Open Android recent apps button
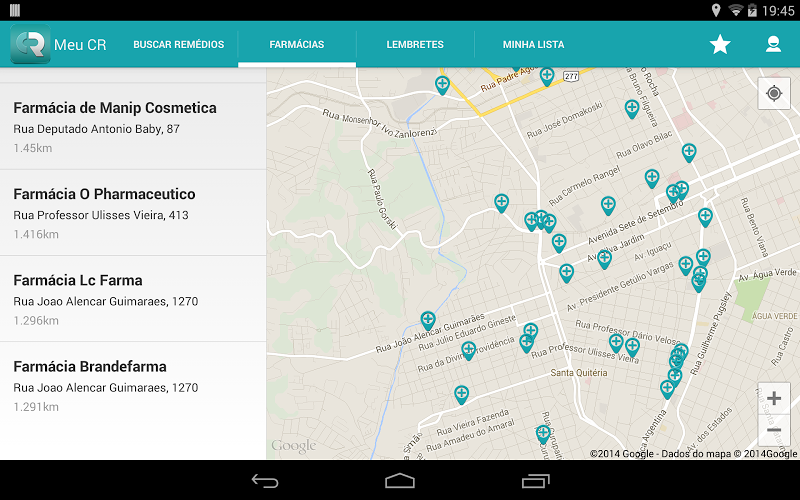 535,481
